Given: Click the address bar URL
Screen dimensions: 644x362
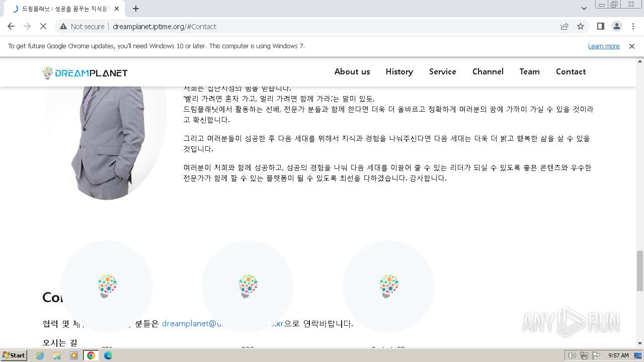Looking at the screenshot, I should pos(165,26).
